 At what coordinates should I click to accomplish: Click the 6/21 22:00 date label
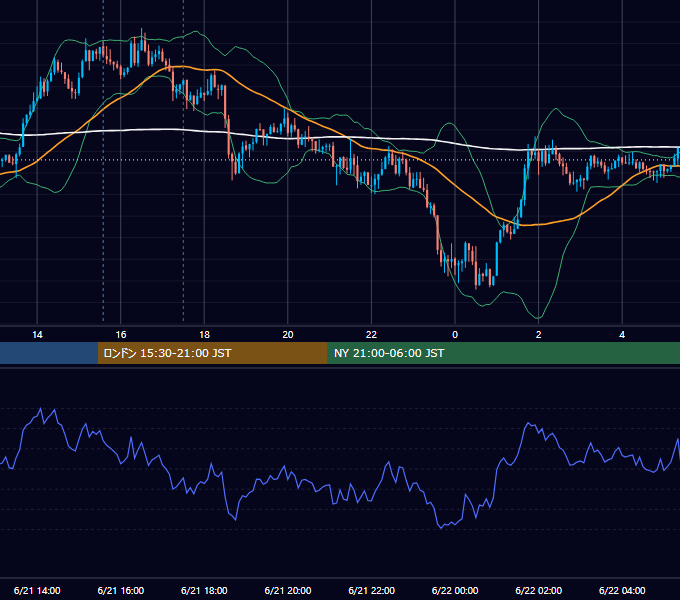coord(372,590)
